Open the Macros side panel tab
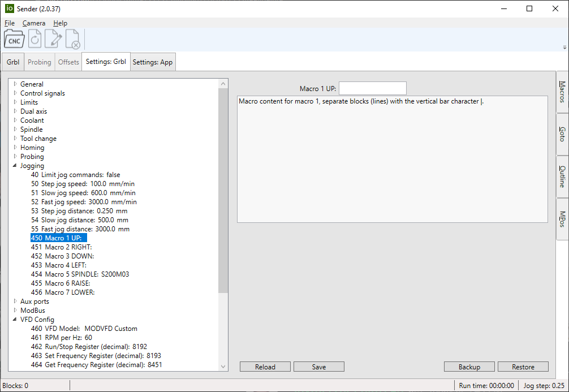This screenshot has height=392, width=569. [x=562, y=92]
